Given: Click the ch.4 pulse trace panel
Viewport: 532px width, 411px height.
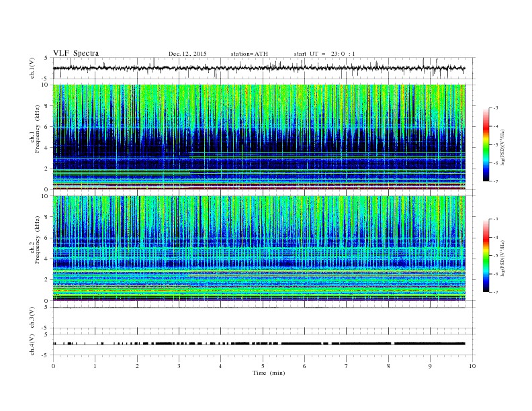Looking at the screenshot, I should (x=264, y=345).
